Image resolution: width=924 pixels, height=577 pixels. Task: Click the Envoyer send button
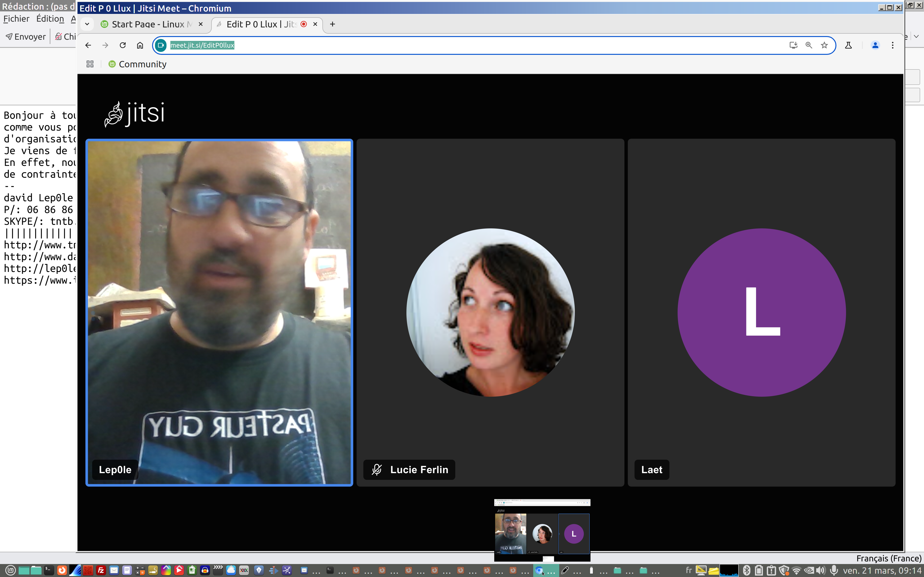tap(26, 37)
